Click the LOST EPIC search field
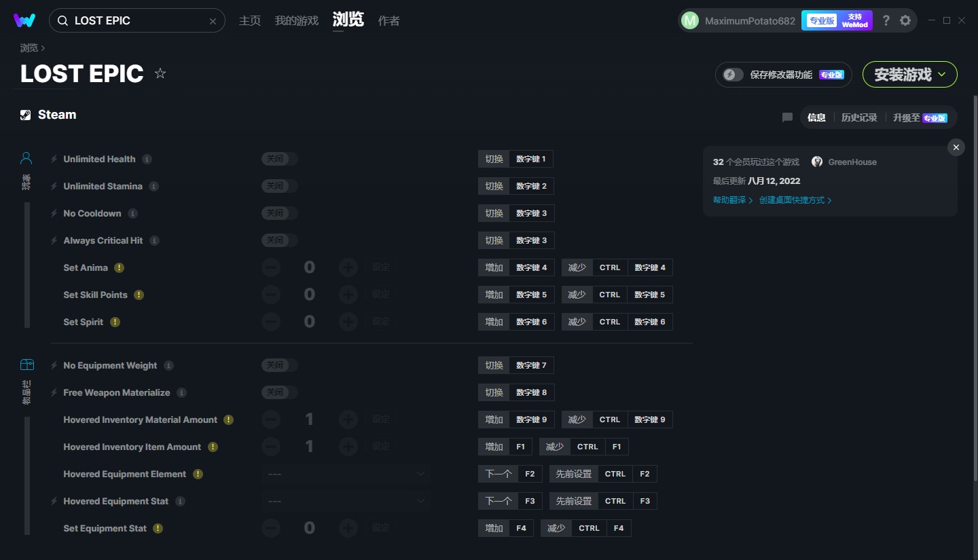Viewport: 978px width, 560px height. (137, 21)
